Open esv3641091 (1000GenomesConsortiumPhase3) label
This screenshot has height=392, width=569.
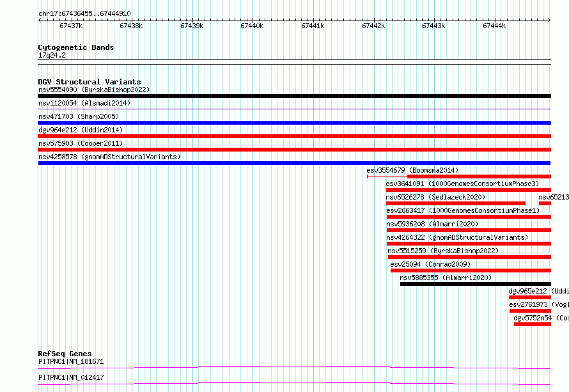[462, 184]
